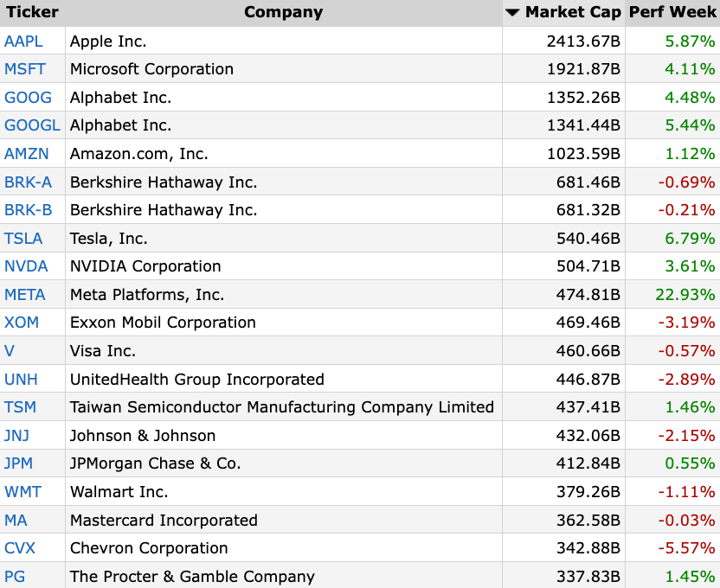Image resolution: width=720 pixels, height=588 pixels.
Task: Sort by the Ticker column header
Action: 32,12
